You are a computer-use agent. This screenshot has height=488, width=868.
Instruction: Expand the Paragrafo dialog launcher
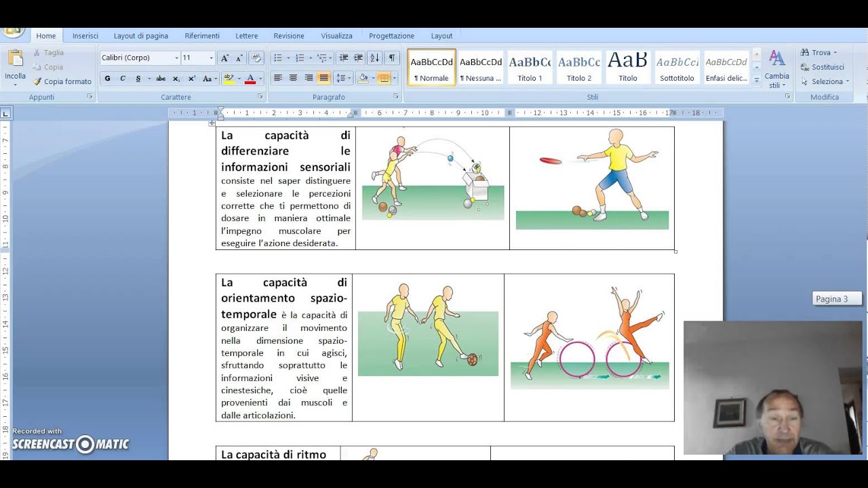tap(396, 97)
